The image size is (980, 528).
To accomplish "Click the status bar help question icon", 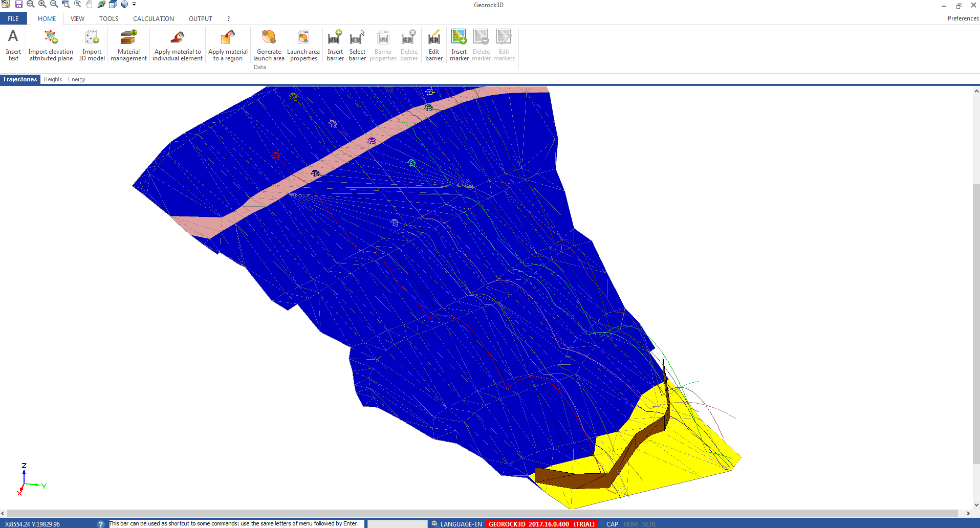I will click(x=101, y=524).
